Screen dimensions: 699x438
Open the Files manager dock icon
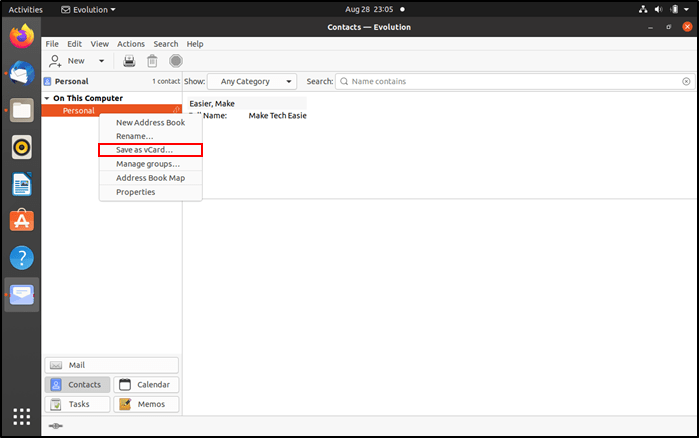coord(21,110)
